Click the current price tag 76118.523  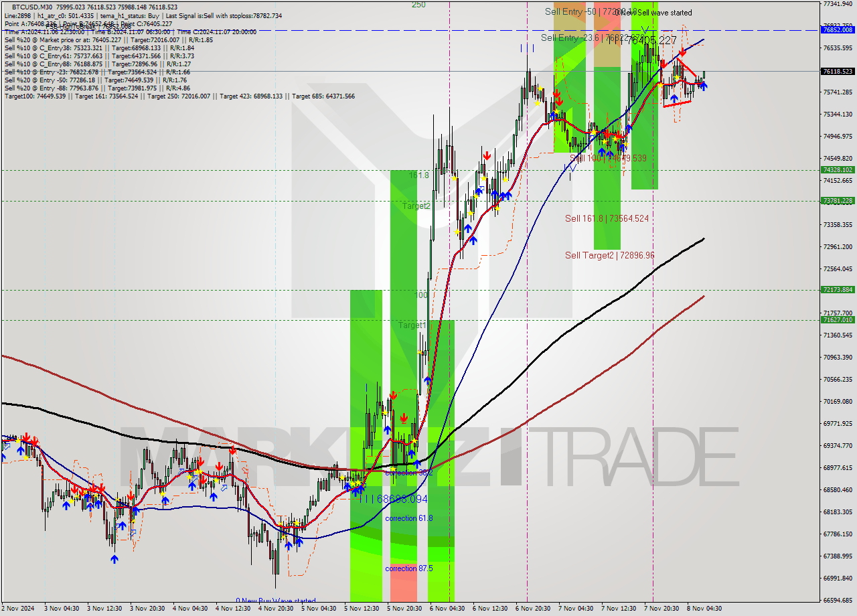point(838,71)
